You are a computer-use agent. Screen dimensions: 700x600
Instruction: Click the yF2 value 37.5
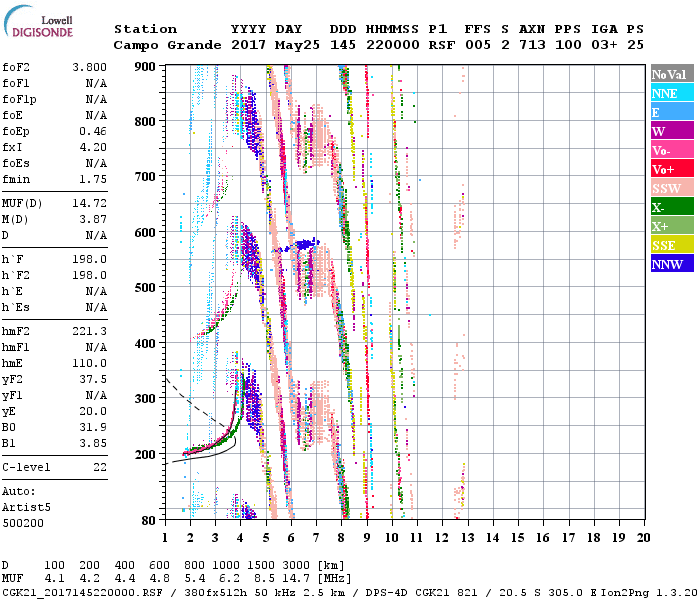click(x=93, y=379)
